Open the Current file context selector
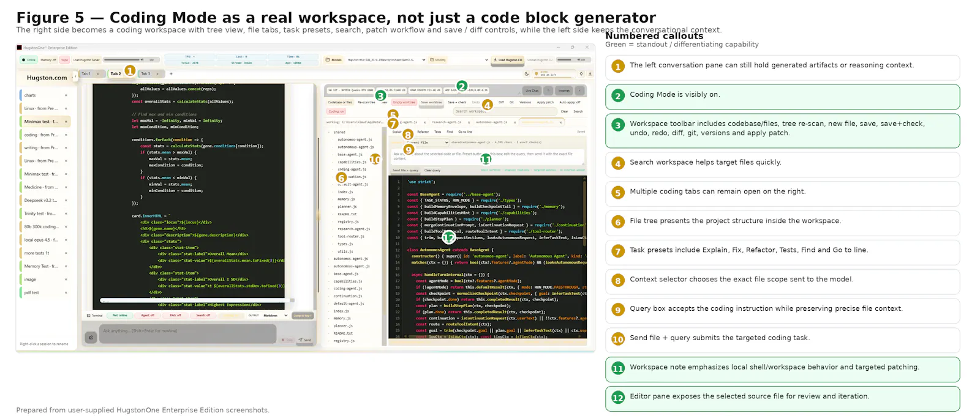 pos(428,143)
